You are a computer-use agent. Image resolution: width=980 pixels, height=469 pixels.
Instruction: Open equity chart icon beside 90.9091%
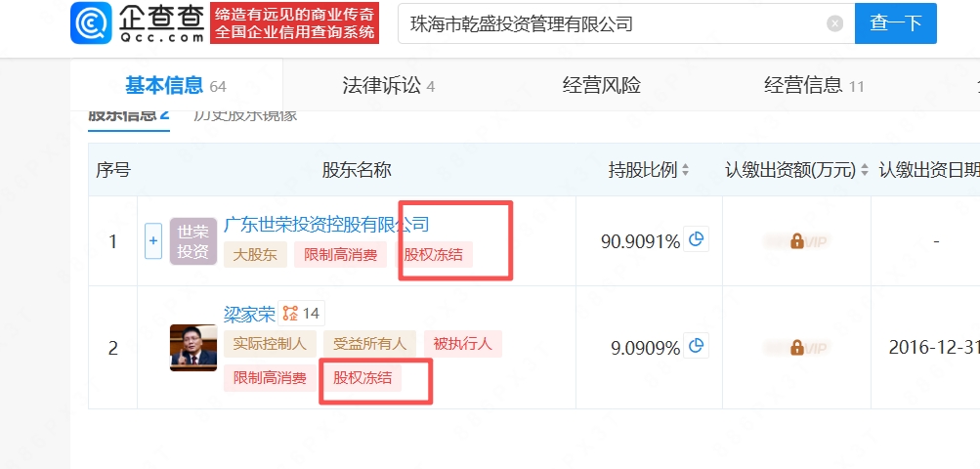[x=697, y=238]
